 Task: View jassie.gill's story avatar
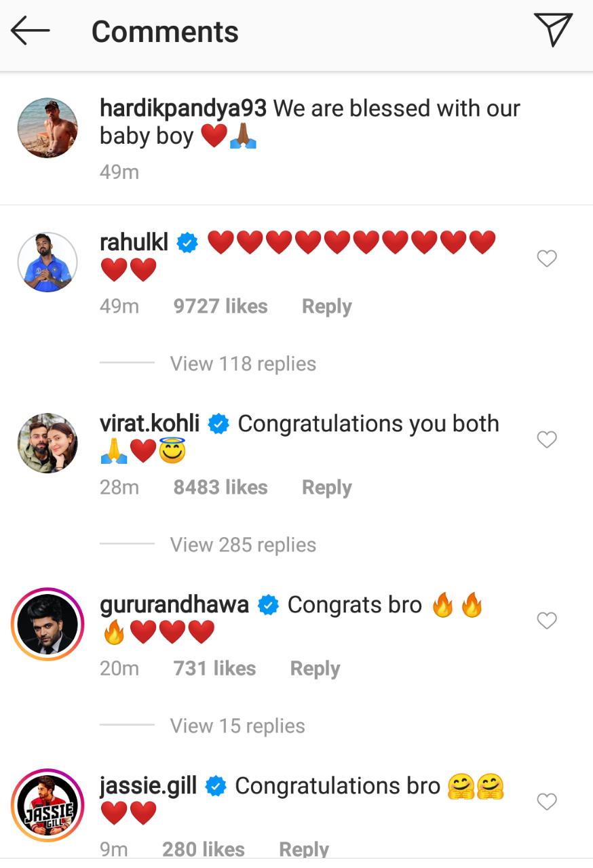[x=47, y=805]
